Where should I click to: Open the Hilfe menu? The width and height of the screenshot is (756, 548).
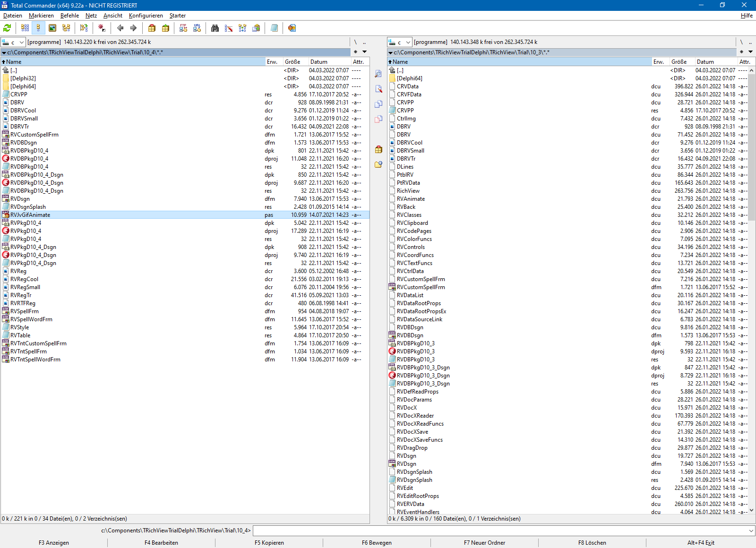(747, 16)
